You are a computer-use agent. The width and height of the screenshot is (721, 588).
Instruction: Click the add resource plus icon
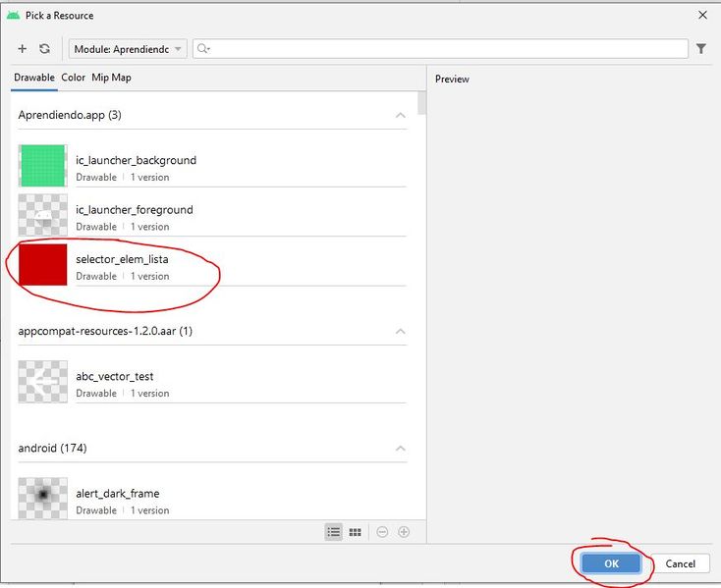(22, 49)
